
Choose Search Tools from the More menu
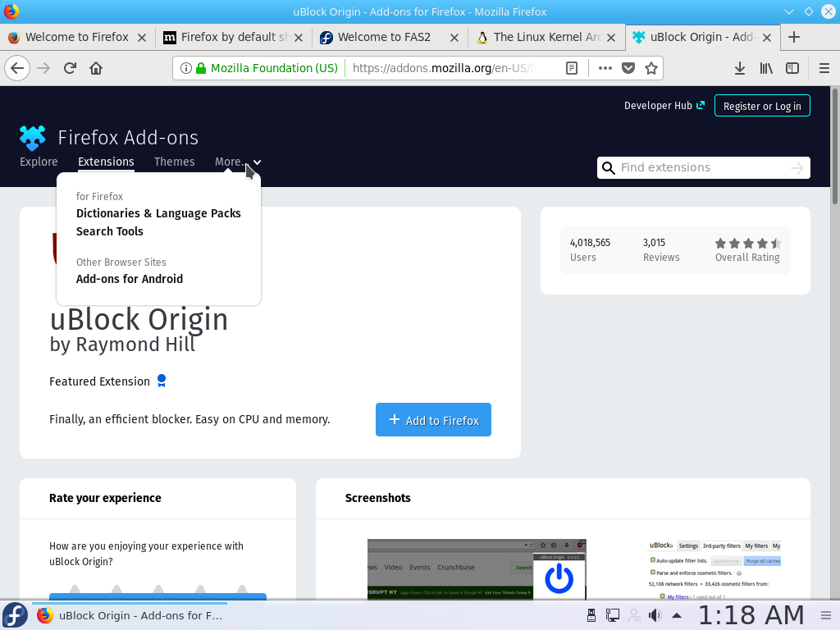click(110, 231)
